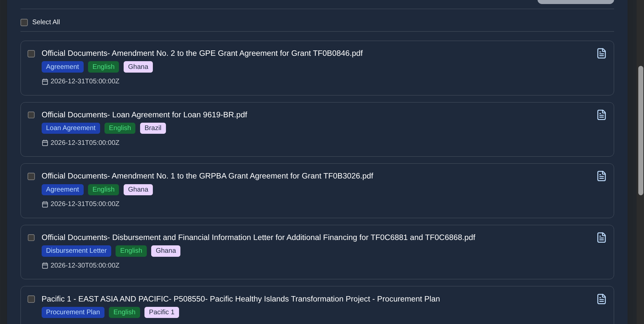Click the Disbursement Letter tag
The width and height of the screenshot is (644, 324).
tap(76, 251)
